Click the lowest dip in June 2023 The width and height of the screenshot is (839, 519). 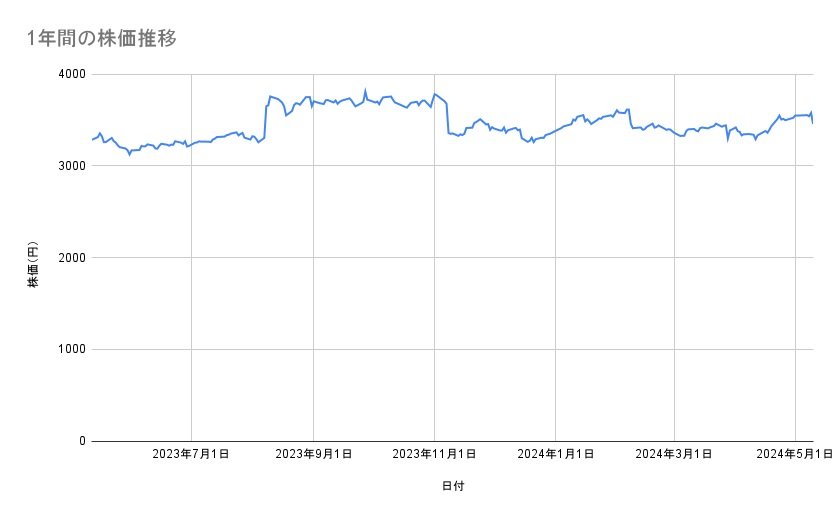coord(129,154)
